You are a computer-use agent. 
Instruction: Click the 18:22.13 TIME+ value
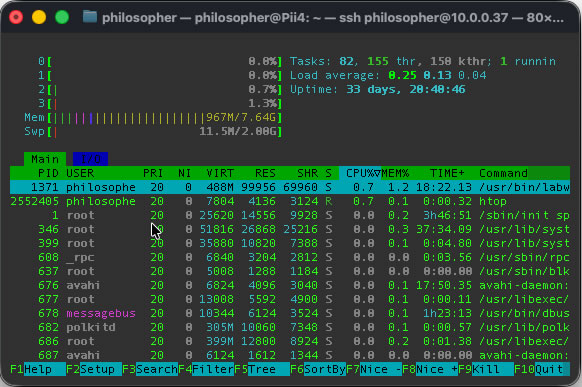[444, 187]
